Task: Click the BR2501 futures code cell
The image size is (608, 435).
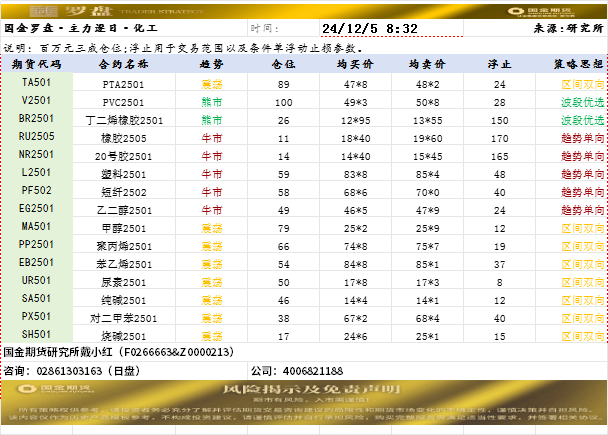Action: [x=36, y=118]
